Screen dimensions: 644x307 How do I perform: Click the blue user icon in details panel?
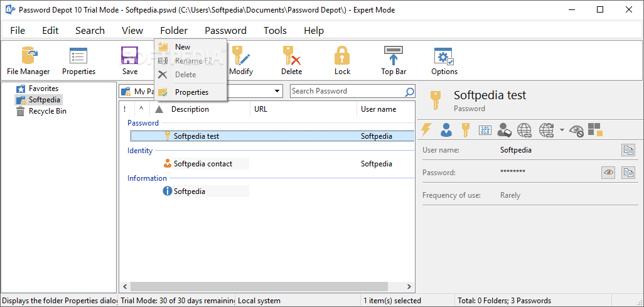(446, 131)
